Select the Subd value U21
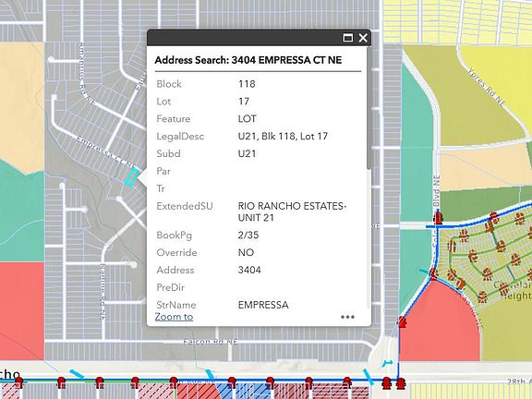This screenshot has height=399, width=532. 247,153
